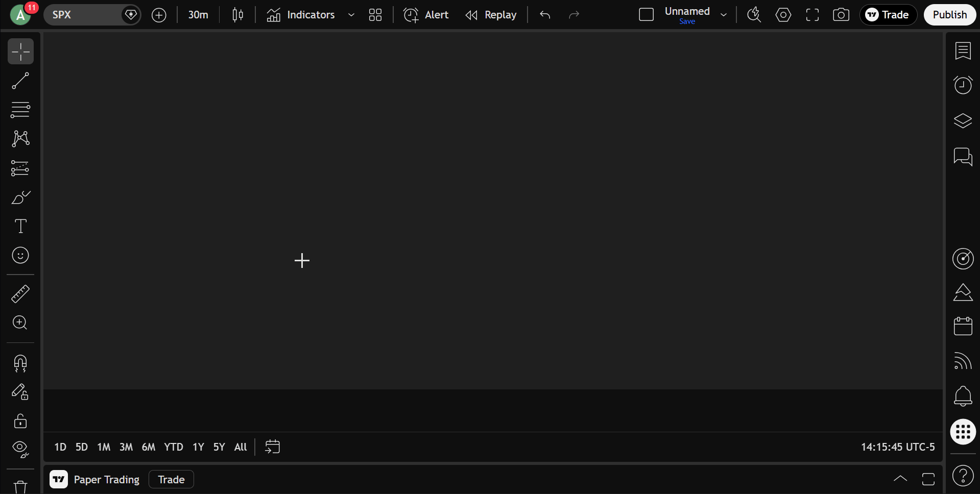Switch to the Paper Trading tab
The height and width of the screenshot is (494, 980).
tap(106, 479)
